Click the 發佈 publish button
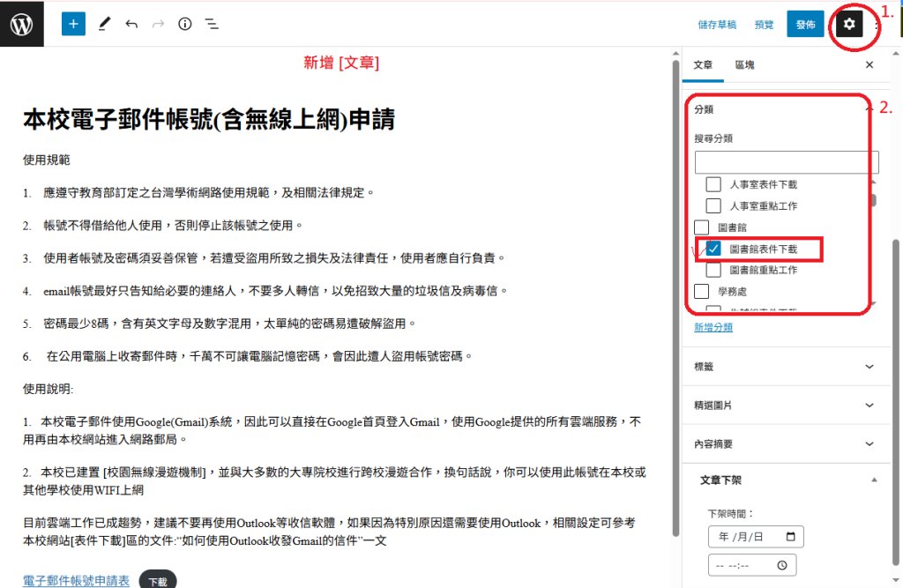The width and height of the screenshot is (903, 588). tap(805, 24)
